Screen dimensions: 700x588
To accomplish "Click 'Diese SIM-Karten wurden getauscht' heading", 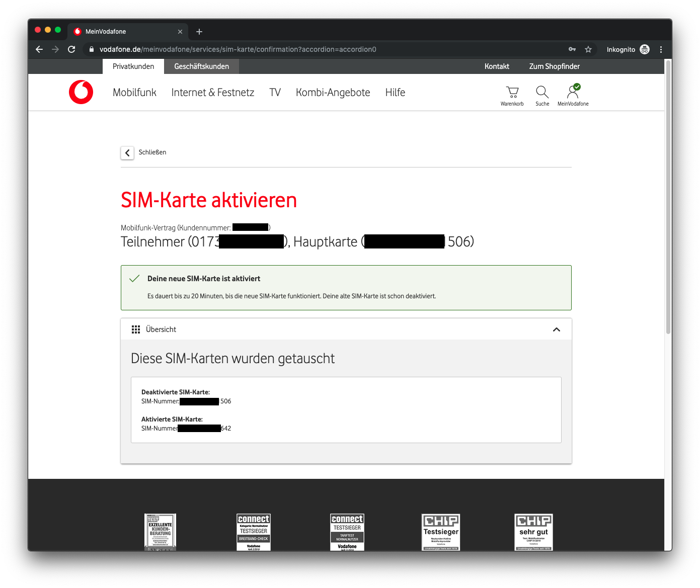I will tap(232, 359).
